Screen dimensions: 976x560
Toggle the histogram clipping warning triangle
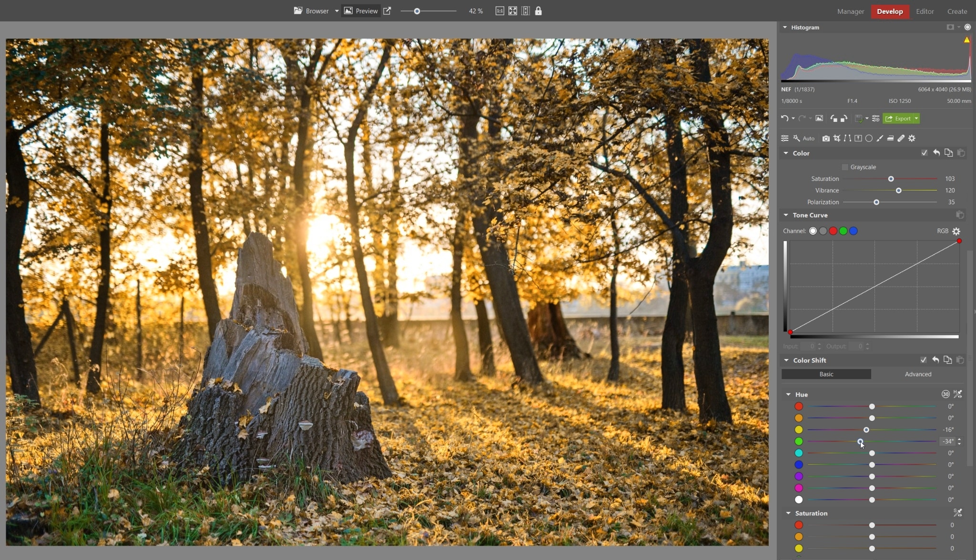pyautogui.click(x=967, y=40)
